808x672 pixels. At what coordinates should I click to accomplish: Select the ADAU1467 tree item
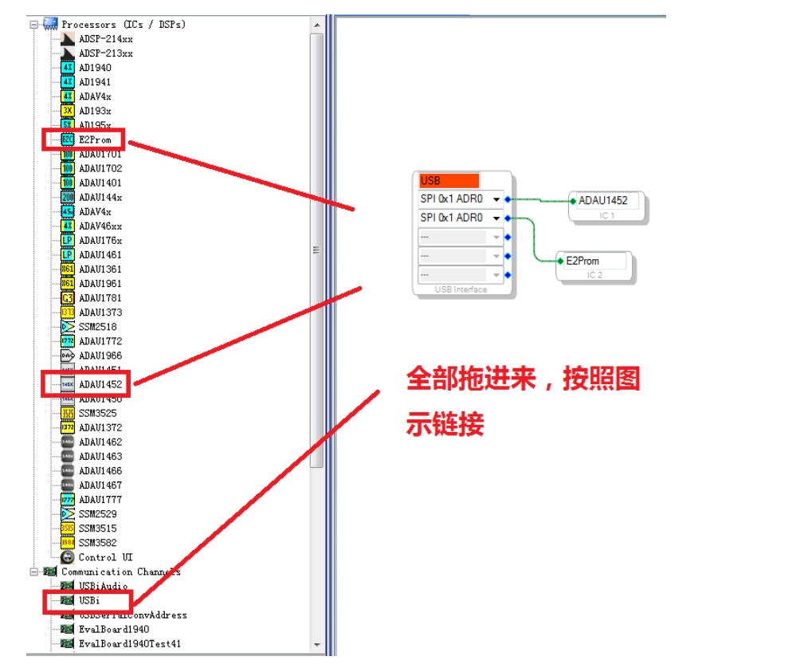(100, 485)
